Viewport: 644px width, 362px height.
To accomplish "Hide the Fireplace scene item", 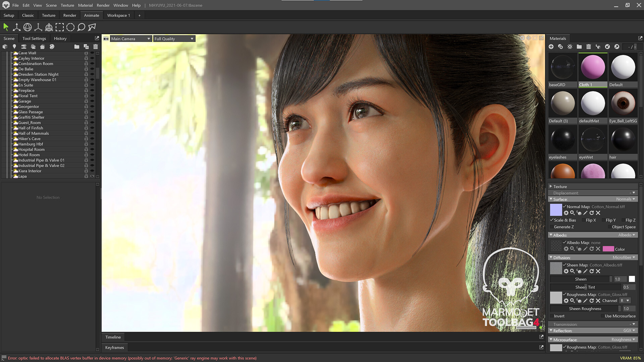I will click(92, 90).
